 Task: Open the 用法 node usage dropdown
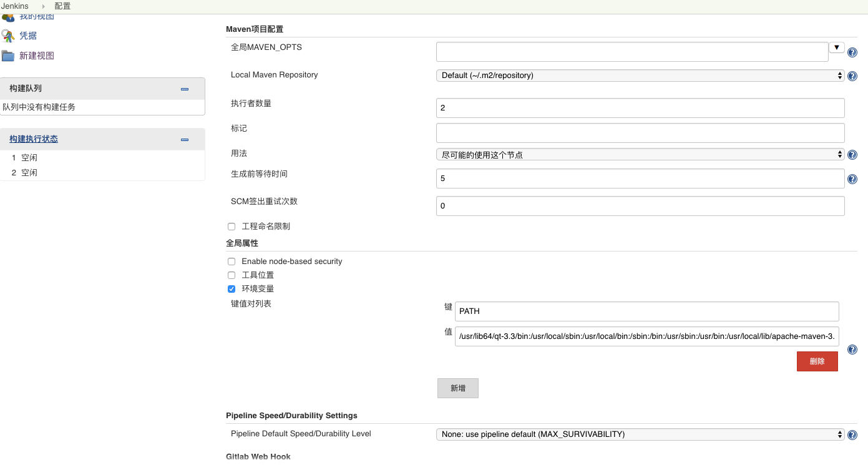coord(640,155)
